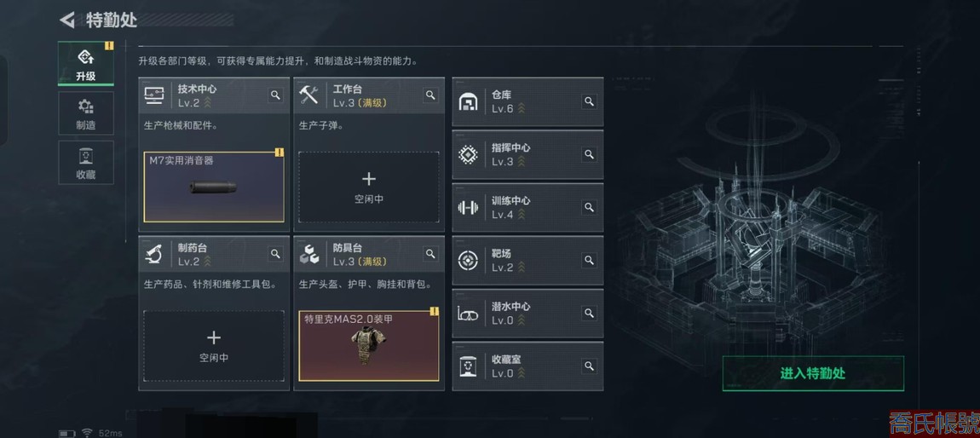Add a production task in idle 工作台 slot
Screen dimensions: 980x438
369,187
